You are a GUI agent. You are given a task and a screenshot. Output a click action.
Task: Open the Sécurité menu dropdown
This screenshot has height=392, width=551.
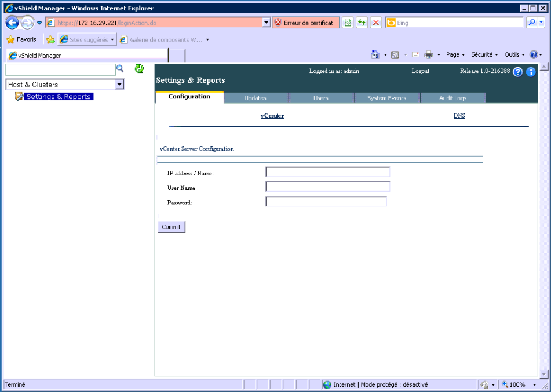point(484,54)
